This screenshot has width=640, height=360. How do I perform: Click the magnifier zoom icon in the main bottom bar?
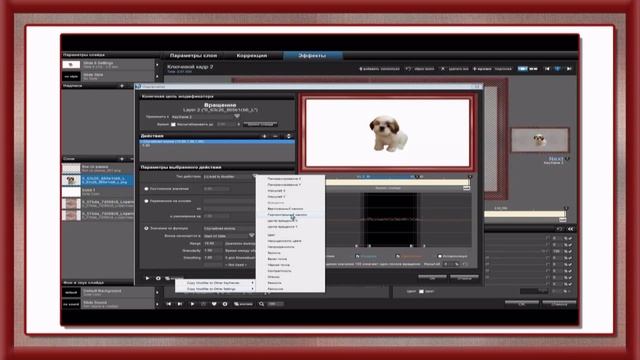[261, 304]
